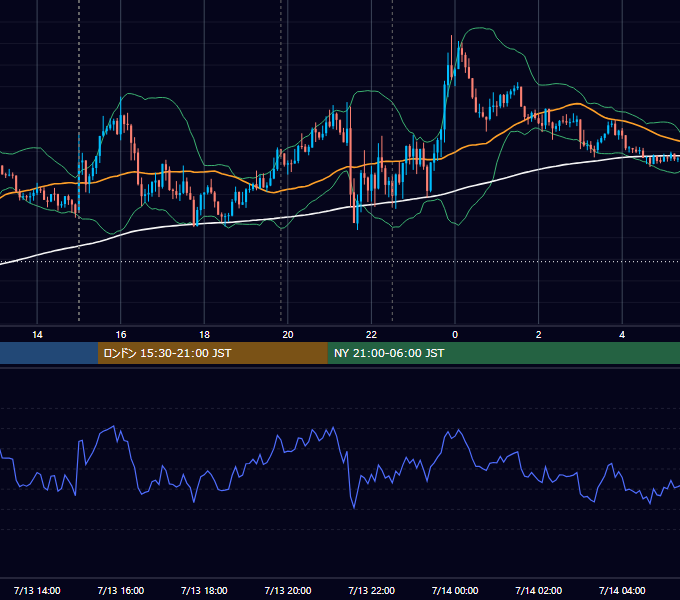Click hour label 22 on price chart axis
This screenshot has height=600, width=680.
click(x=371, y=335)
